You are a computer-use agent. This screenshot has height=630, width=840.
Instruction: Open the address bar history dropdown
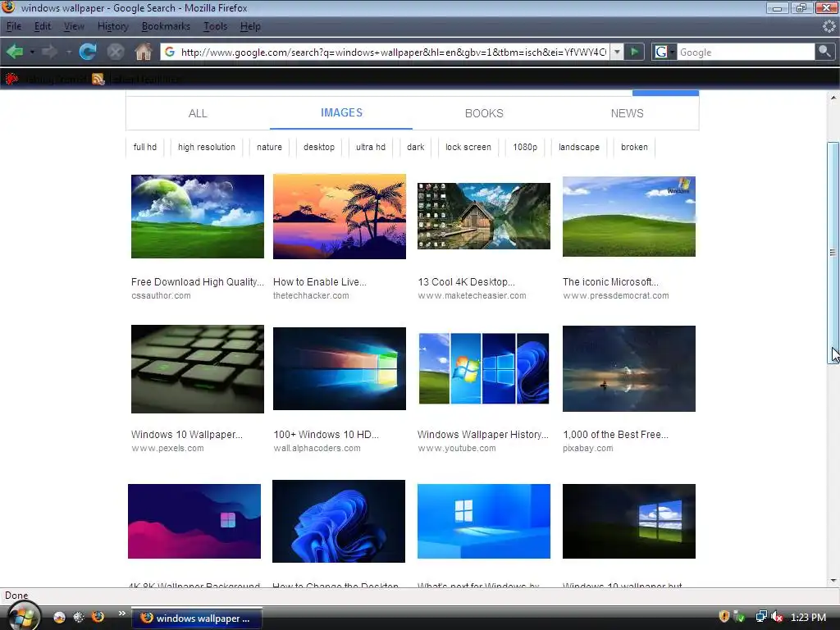coord(617,52)
